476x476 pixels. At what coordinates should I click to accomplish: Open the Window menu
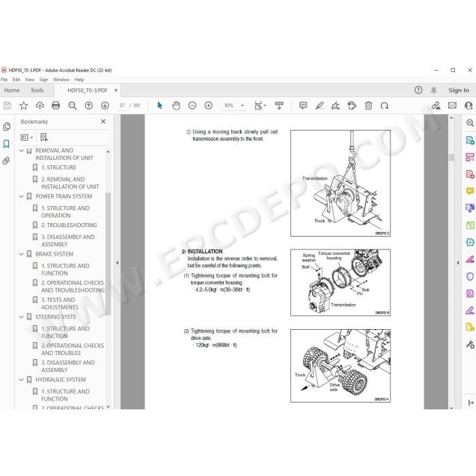click(x=61, y=80)
